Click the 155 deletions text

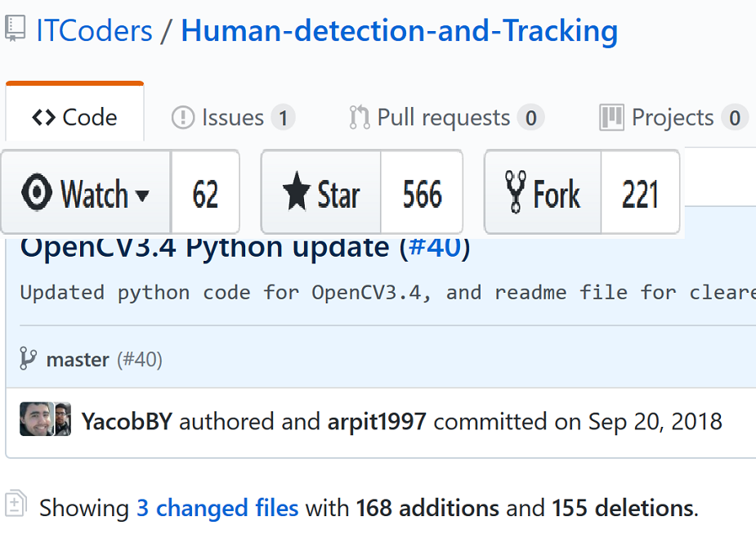(623, 508)
